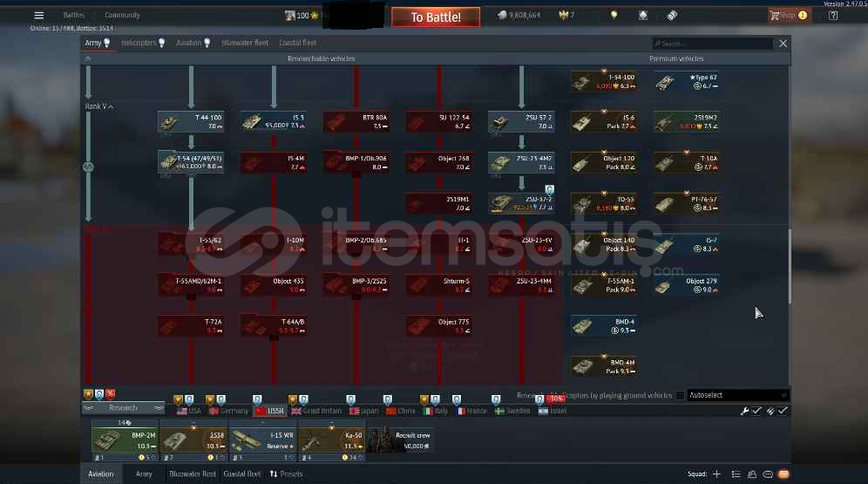Select premium 2S19M2 vehicle
This screenshot has height=484, width=868.
tap(687, 122)
